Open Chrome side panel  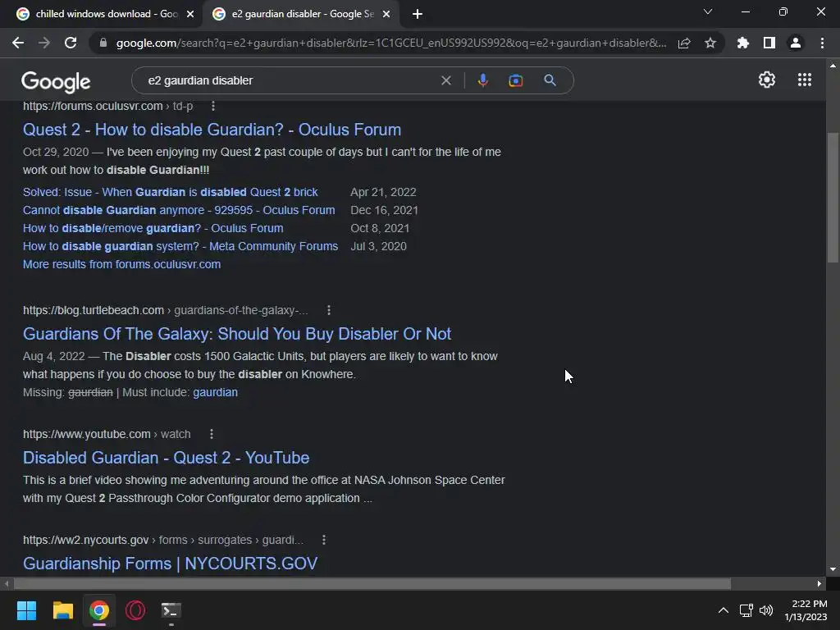[x=769, y=43]
